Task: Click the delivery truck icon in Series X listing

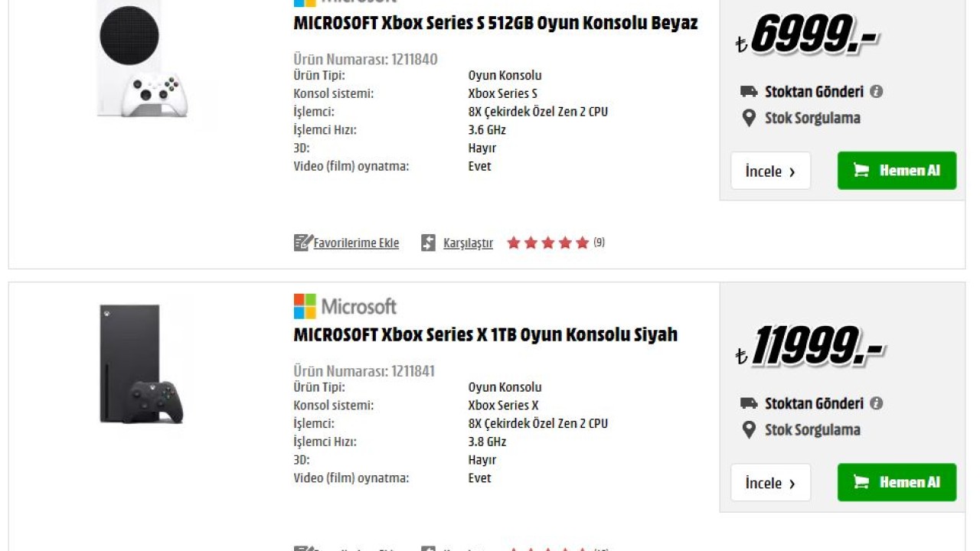Action: [749, 403]
